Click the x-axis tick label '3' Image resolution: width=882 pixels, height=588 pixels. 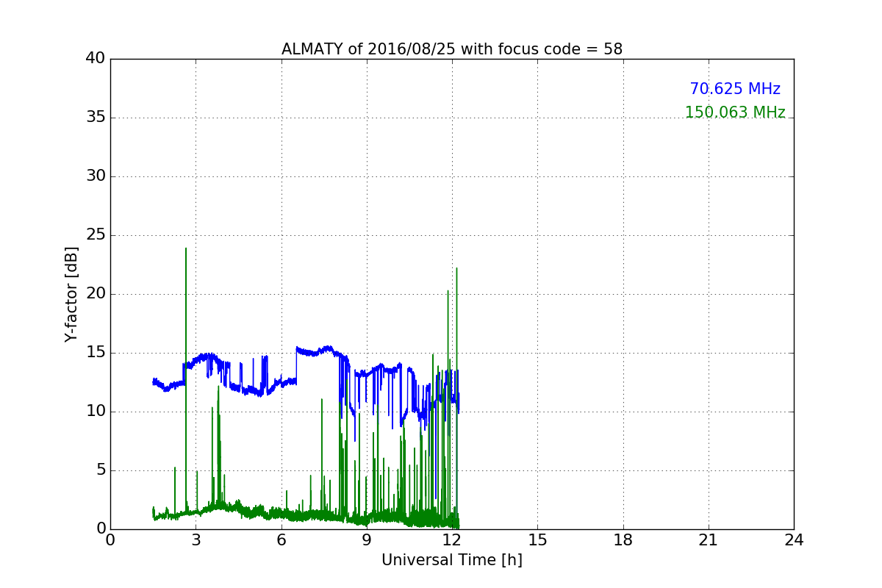[196, 540]
